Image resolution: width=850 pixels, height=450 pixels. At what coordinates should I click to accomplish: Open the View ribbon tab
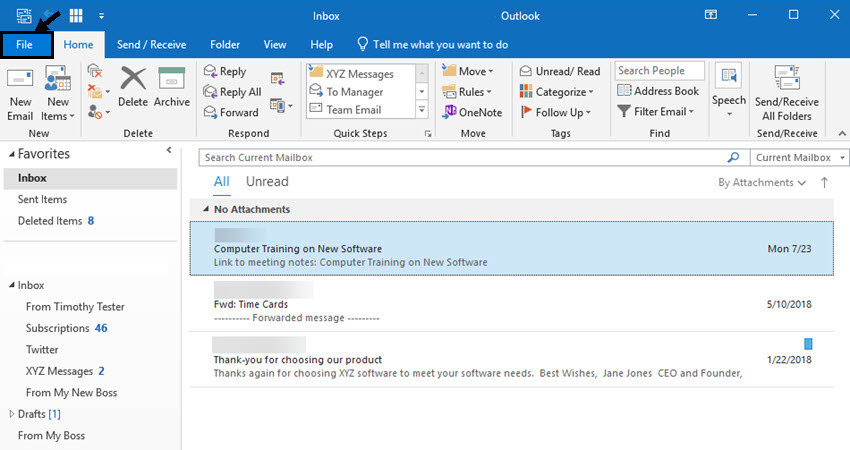tap(275, 45)
